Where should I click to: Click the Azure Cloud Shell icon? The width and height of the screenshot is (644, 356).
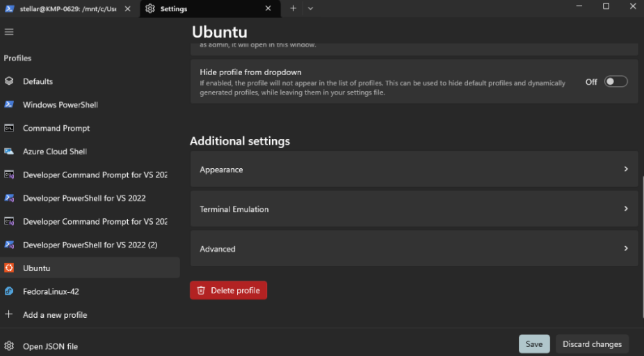click(x=9, y=151)
